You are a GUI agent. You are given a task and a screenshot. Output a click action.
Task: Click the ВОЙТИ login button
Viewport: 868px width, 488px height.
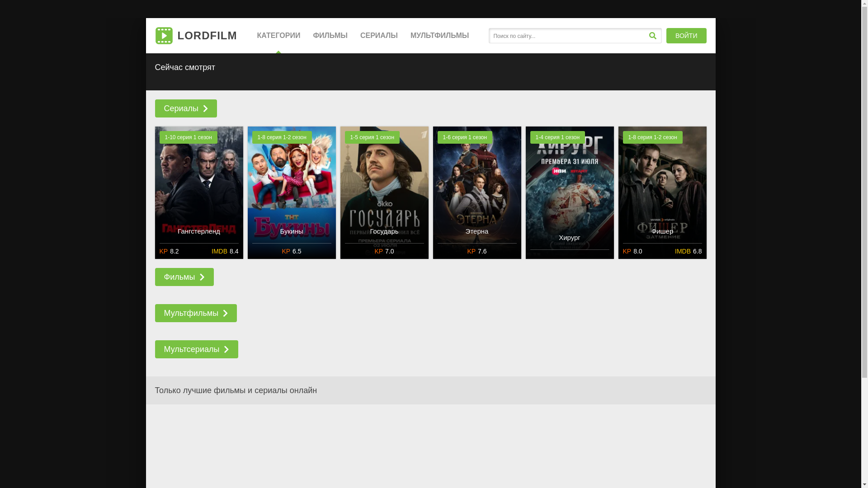click(686, 36)
